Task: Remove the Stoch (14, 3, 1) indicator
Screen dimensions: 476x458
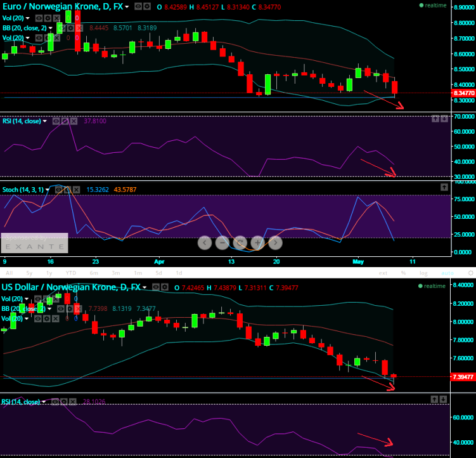Action: (76, 190)
